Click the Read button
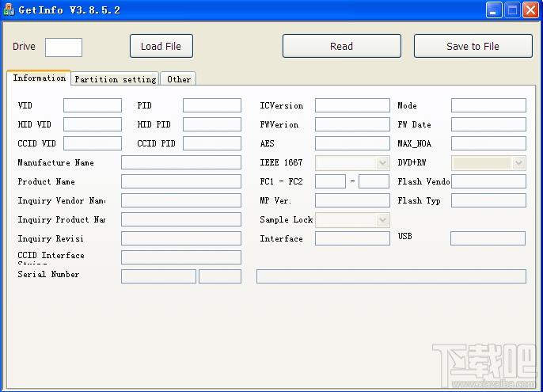 tap(342, 46)
